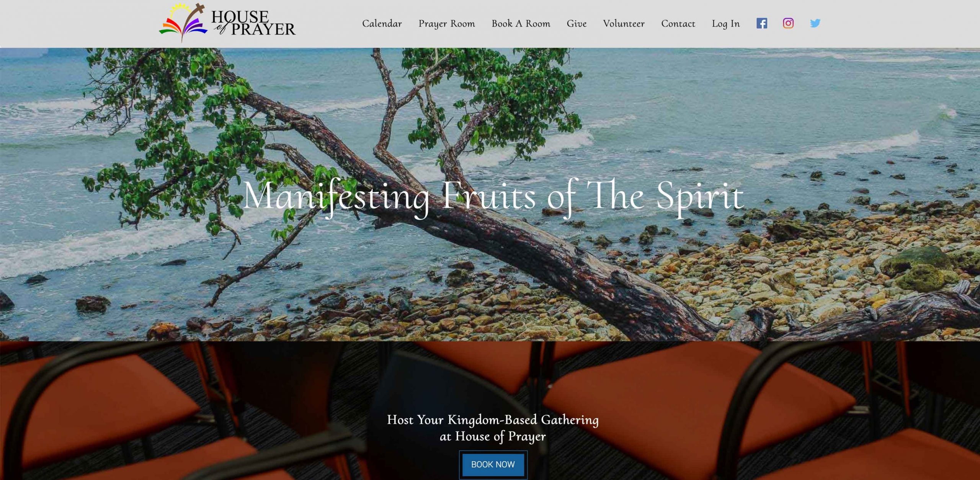This screenshot has height=480, width=980.
Task: Go to the Prayer Room page
Action: coord(446,24)
